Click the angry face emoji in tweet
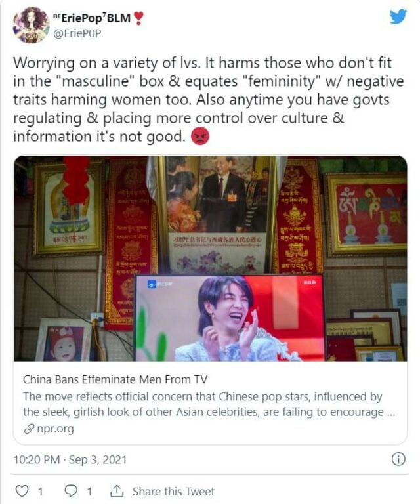Screen dimensions: 420x504 click(x=200, y=136)
